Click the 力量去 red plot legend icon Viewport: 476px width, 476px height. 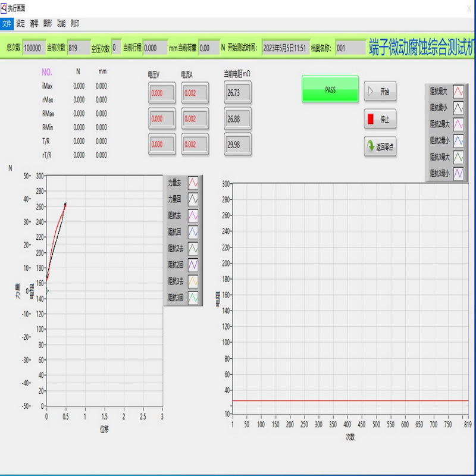(194, 183)
